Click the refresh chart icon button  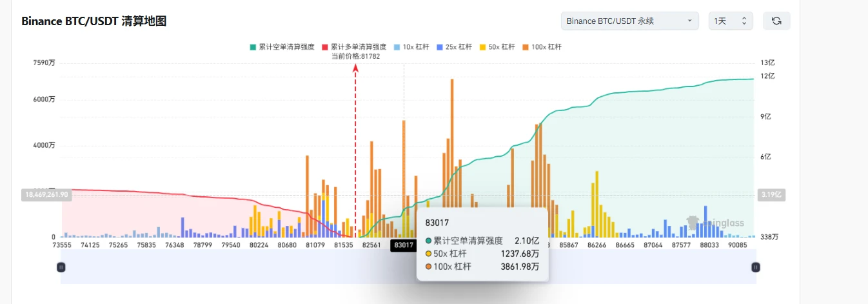click(776, 21)
